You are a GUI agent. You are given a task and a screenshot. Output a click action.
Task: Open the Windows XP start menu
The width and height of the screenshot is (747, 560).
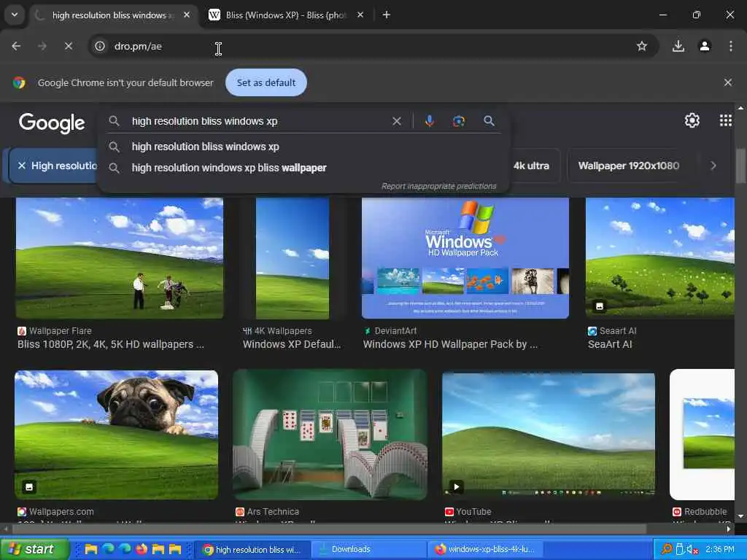(34, 549)
